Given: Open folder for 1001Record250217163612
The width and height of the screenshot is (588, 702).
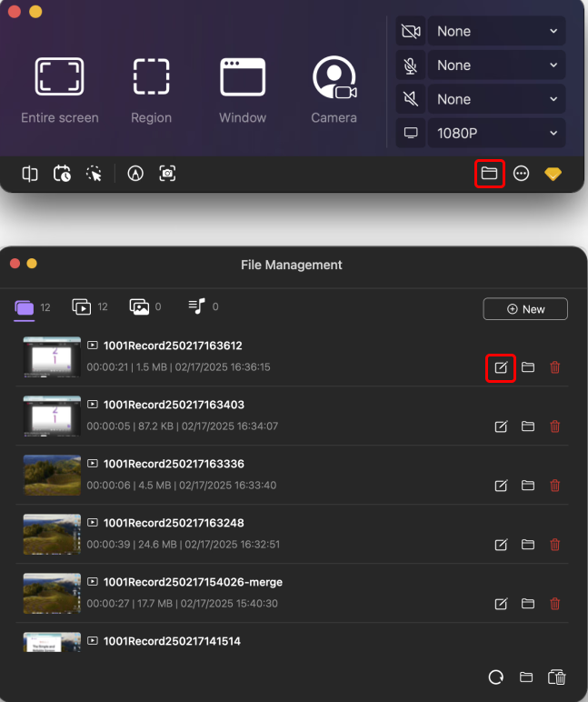Looking at the screenshot, I should pyautogui.click(x=528, y=367).
